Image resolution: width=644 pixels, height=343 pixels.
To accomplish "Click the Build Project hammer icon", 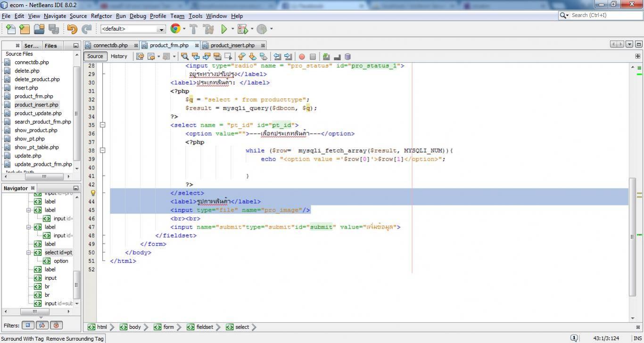I will coord(193,29).
